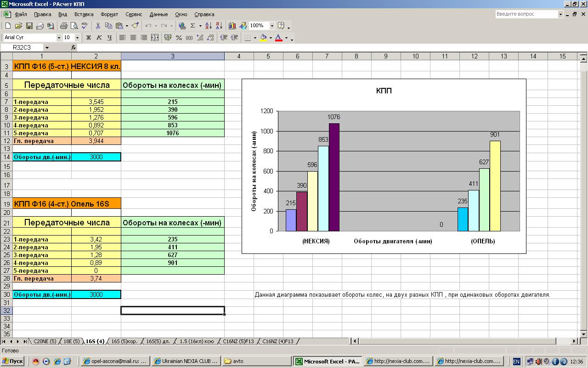
Task: Click the AutoSum sigma icon
Action: (193, 26)
